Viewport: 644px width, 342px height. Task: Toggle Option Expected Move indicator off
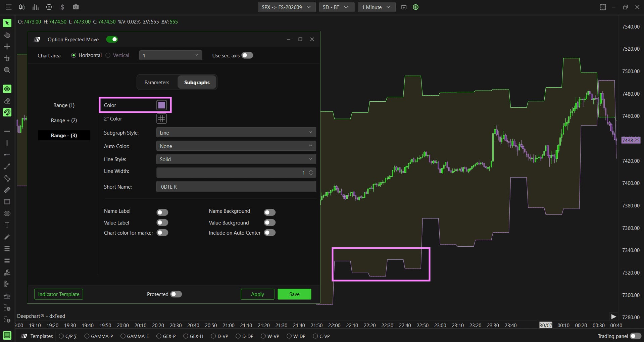tap(112, 39)
